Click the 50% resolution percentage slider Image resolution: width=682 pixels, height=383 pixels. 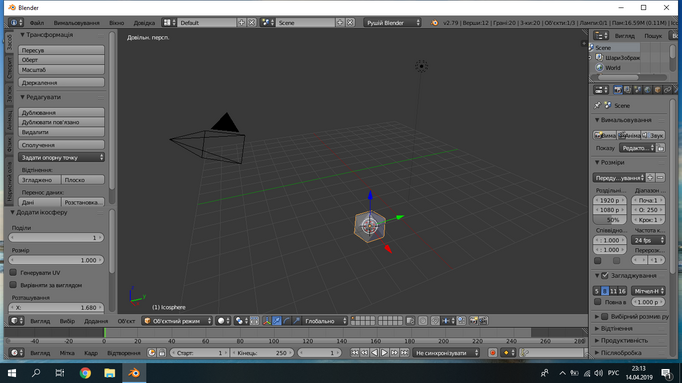[x=610, y=220]
